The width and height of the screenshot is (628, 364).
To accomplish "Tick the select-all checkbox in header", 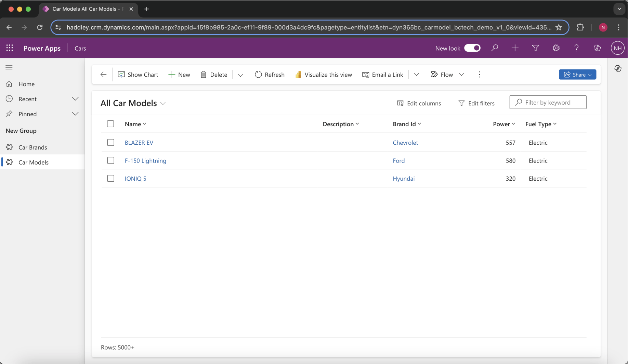I will click(x=110, y=124).
